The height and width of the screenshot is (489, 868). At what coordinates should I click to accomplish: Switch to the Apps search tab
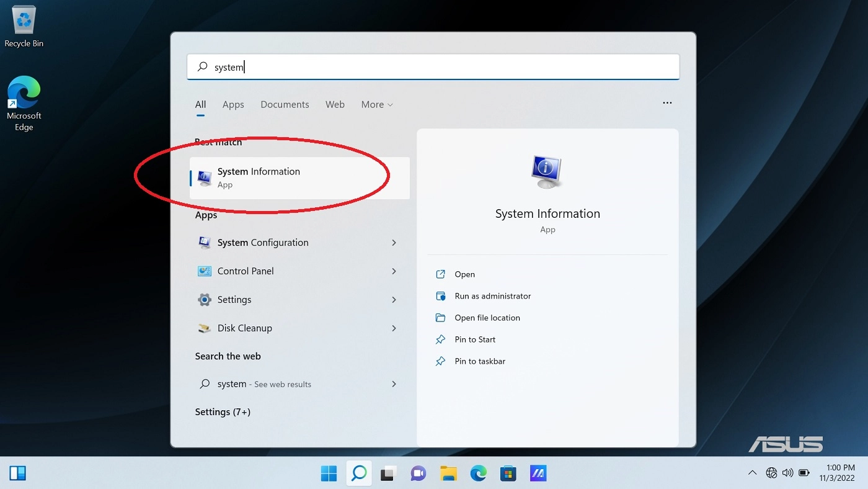click(233, 105)
